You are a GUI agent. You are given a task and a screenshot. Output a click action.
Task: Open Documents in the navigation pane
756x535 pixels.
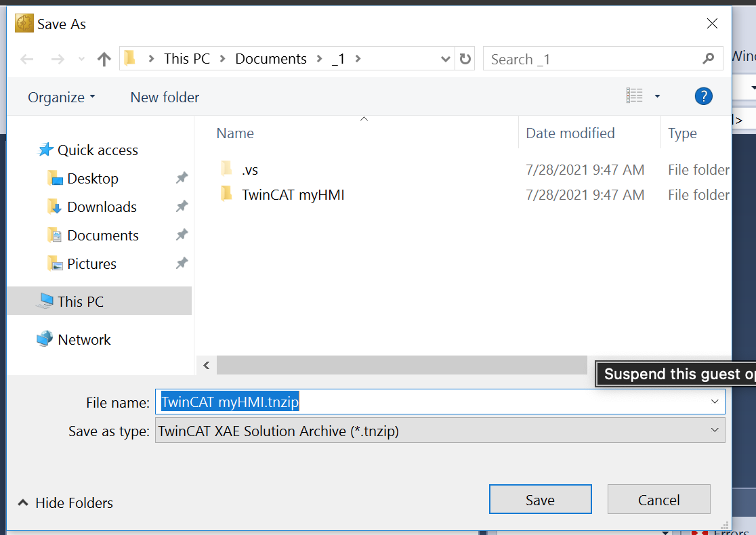[103, 236]
